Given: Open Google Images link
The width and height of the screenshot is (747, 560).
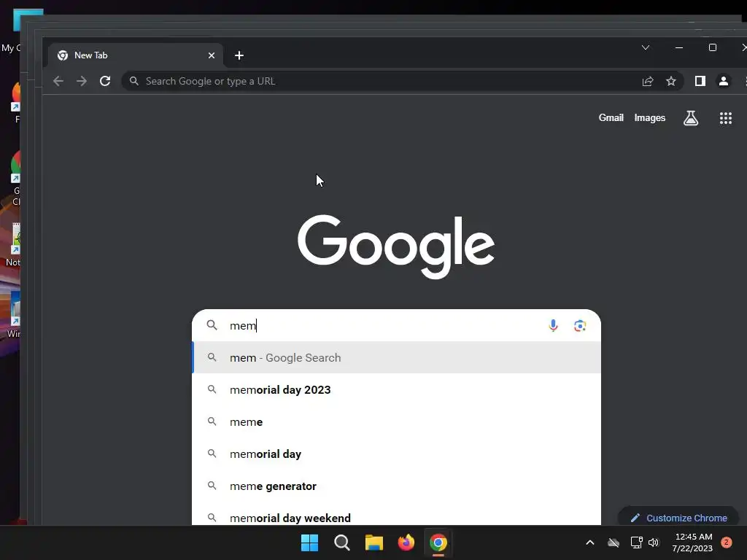Looking at the screenshot, I should 650,117.
